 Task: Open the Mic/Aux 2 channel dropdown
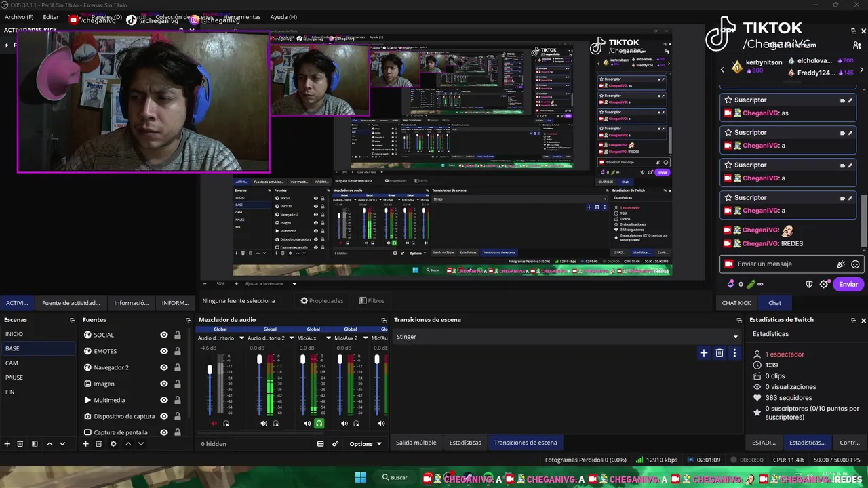click(366, 338)
